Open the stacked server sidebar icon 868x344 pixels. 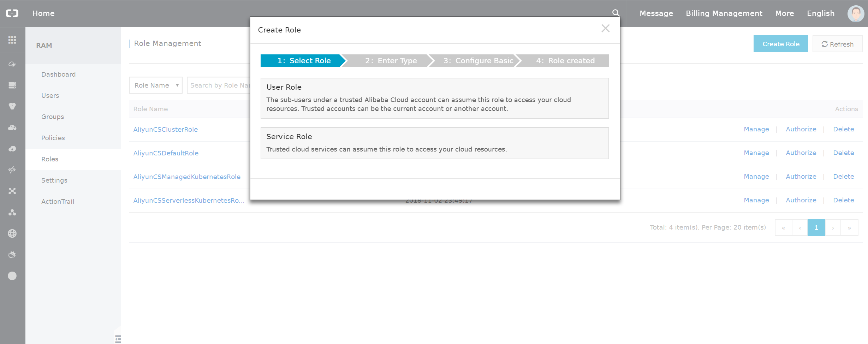(x=12, y=85)
